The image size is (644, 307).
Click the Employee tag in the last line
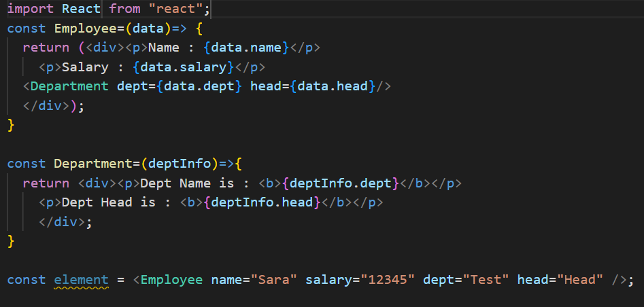click(171, 280)
